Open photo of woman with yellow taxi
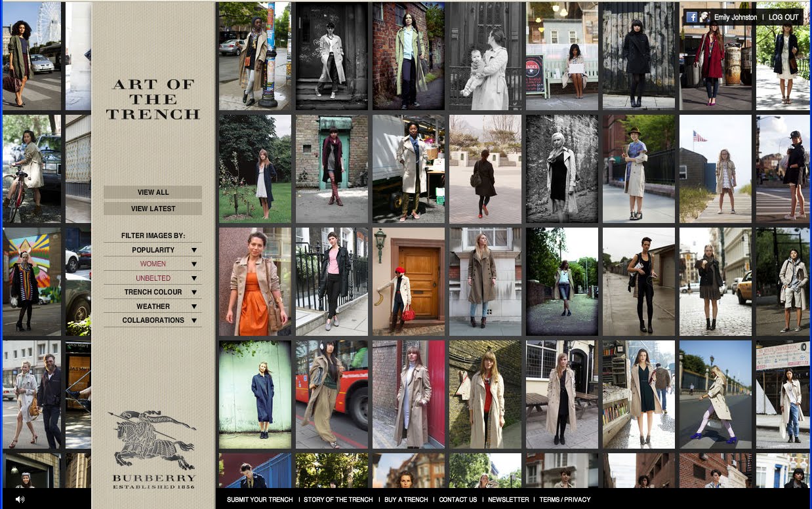Image resolution: width=812 pixels, height=509 pixels. click(x=716, y=281)
